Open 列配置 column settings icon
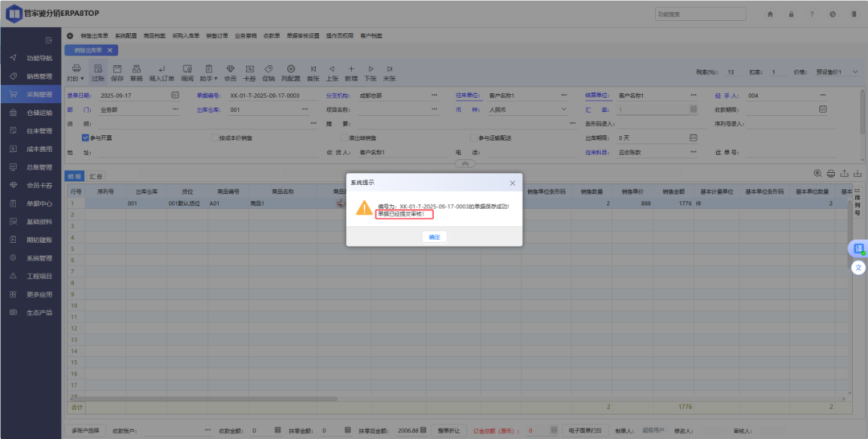868x439 pixels. pos(289,69)
